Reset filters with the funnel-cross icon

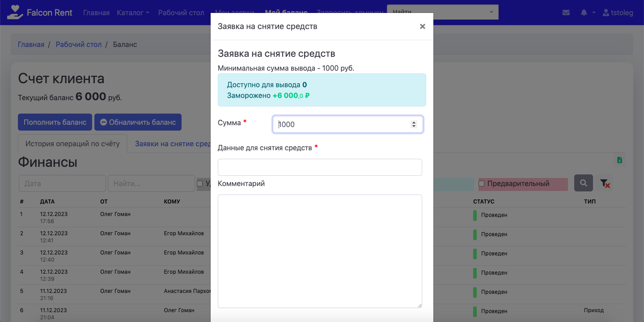pos(605,183)
